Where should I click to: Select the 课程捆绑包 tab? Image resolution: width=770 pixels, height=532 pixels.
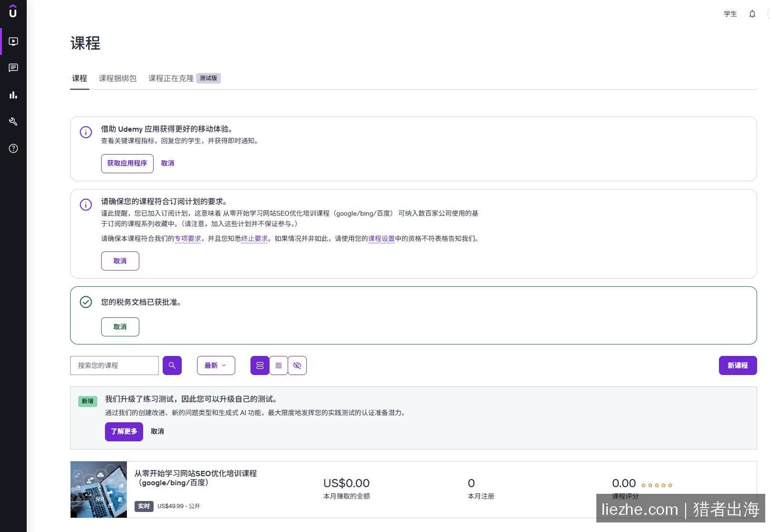[x=118, y=78]
